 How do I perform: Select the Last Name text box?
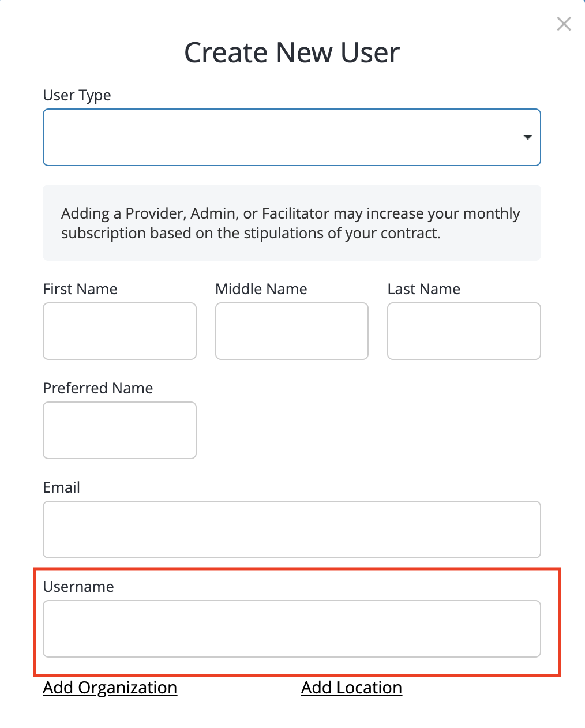pyautogui.click(x=464, y=331)
